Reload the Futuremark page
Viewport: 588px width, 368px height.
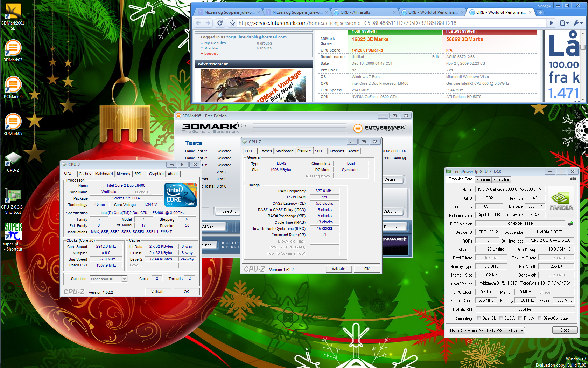coord(220,23)
